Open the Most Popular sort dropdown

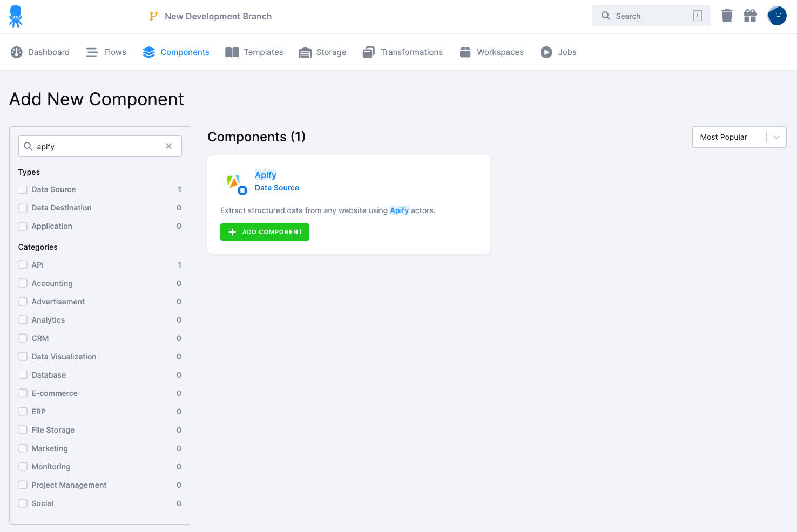coord(739,137)
